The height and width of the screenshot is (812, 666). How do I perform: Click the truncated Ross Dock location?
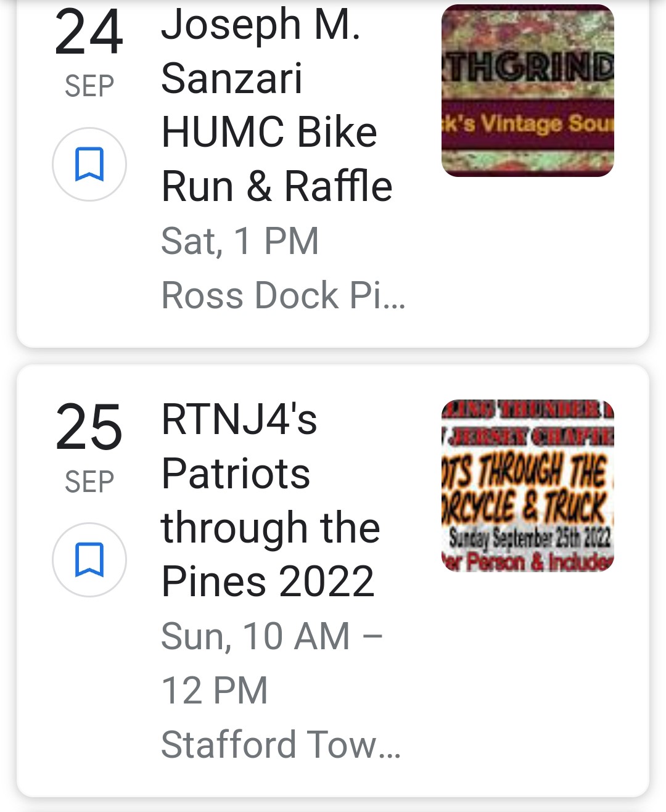click(283, 295)
